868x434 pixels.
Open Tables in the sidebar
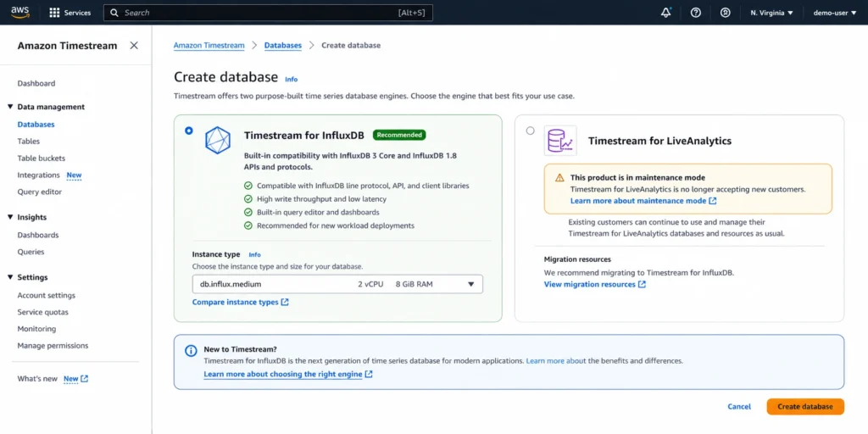click(29, 142)
